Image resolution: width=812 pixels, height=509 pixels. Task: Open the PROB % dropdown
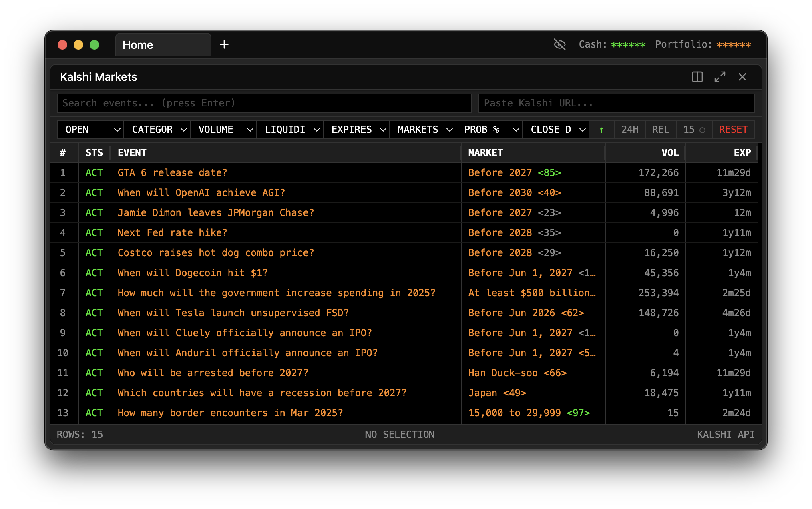489,130
